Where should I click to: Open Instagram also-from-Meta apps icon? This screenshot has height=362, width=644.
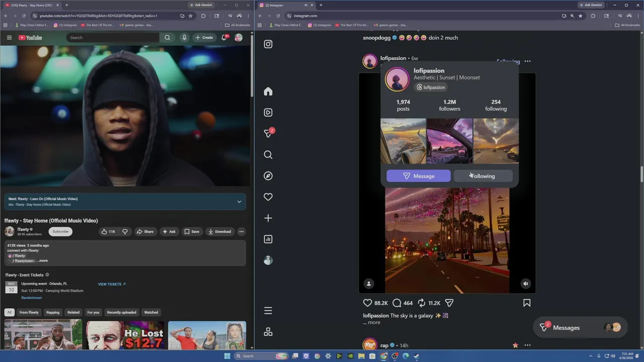268,332
